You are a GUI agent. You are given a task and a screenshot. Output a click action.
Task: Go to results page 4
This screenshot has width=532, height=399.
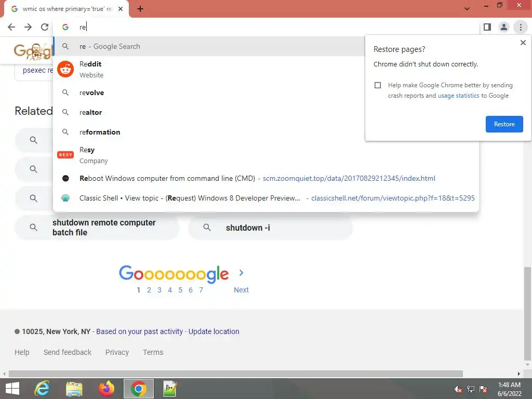(170, 290)
